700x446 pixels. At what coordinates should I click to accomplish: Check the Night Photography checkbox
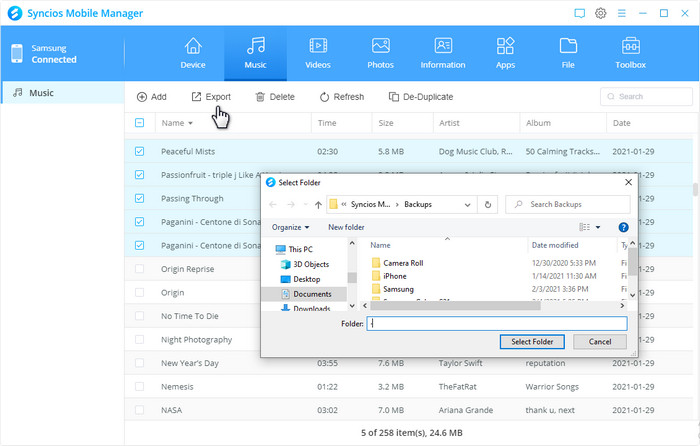139,339
